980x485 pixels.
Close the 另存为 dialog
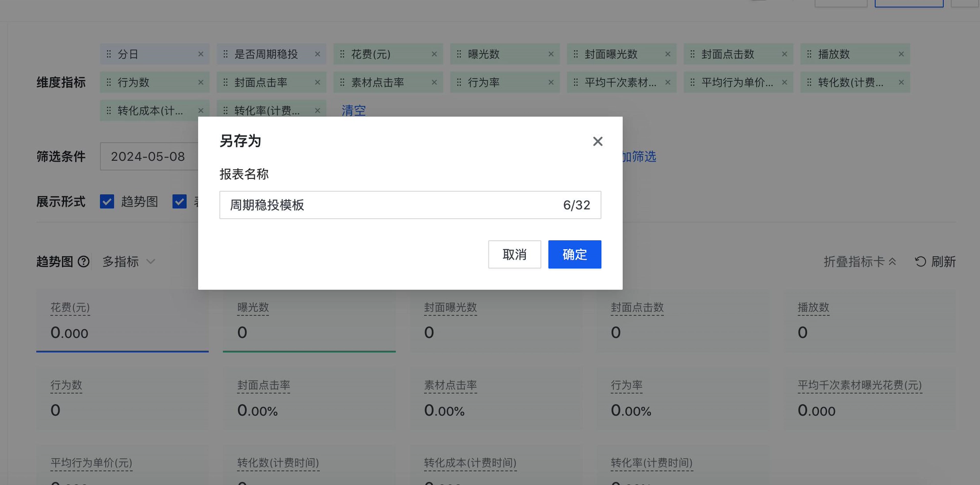coord(597,141)
